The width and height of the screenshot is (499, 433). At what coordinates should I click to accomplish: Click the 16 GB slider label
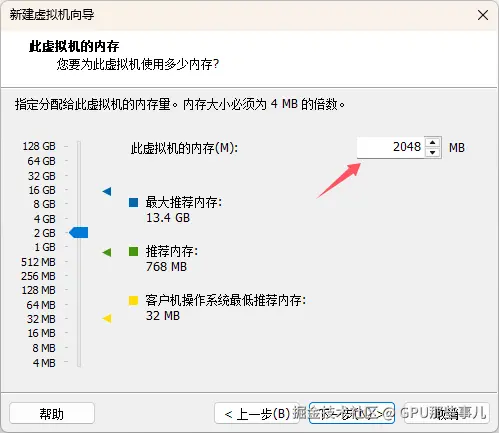coord(42,190)
